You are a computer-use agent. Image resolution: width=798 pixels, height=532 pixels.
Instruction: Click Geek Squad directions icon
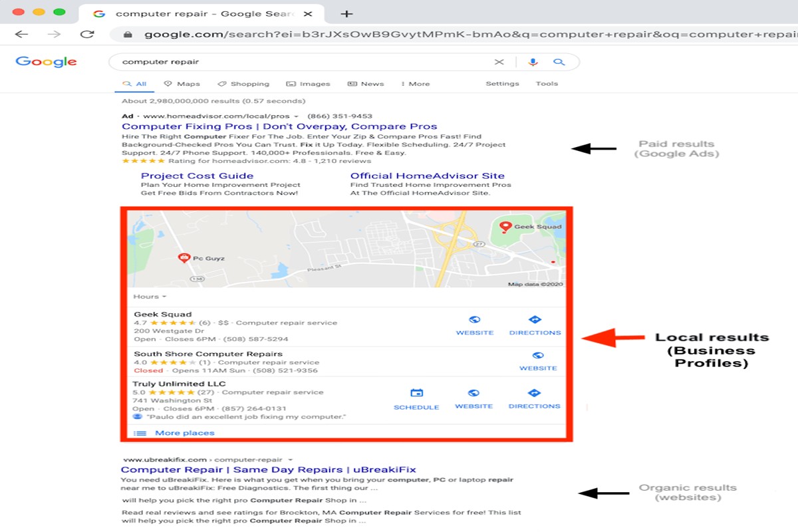tap(535, 320)
